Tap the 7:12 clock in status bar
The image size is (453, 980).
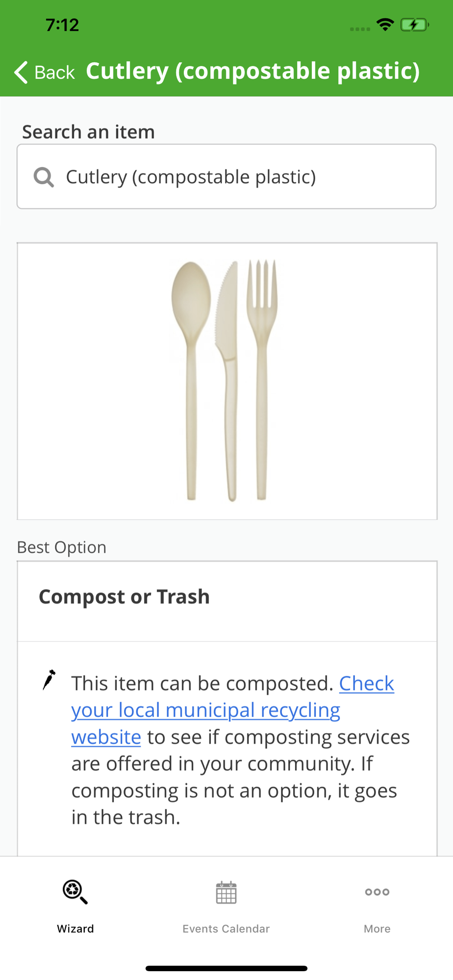tap(62, 25)
